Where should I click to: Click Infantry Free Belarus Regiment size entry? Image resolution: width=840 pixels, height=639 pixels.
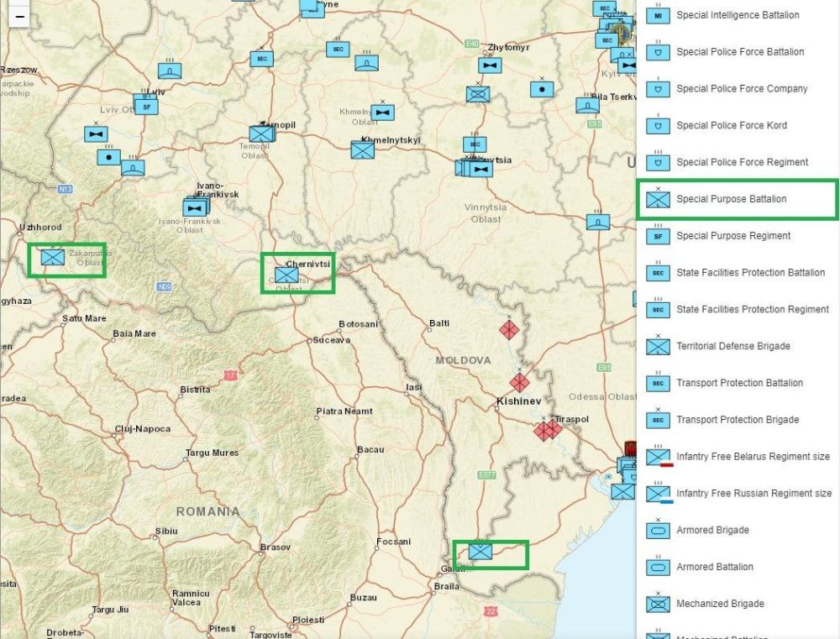[753, 457]
